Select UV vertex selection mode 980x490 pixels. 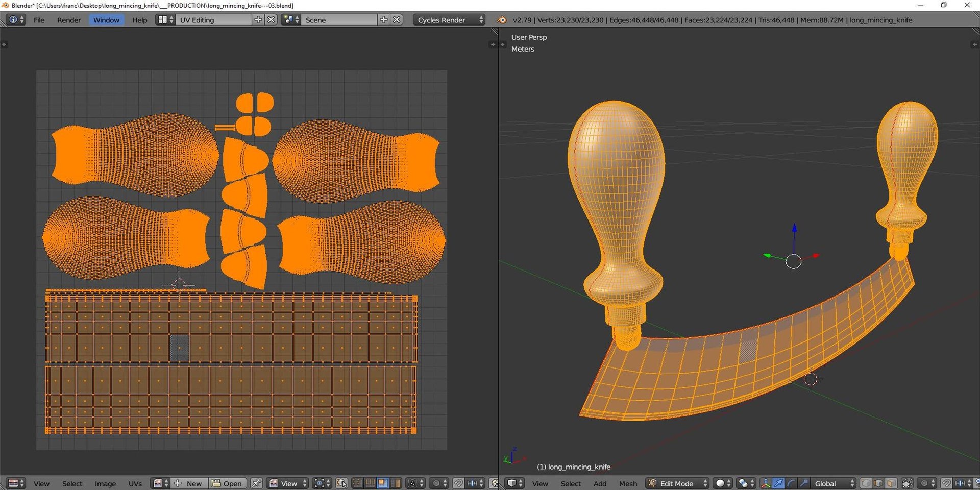pos(357,483)
